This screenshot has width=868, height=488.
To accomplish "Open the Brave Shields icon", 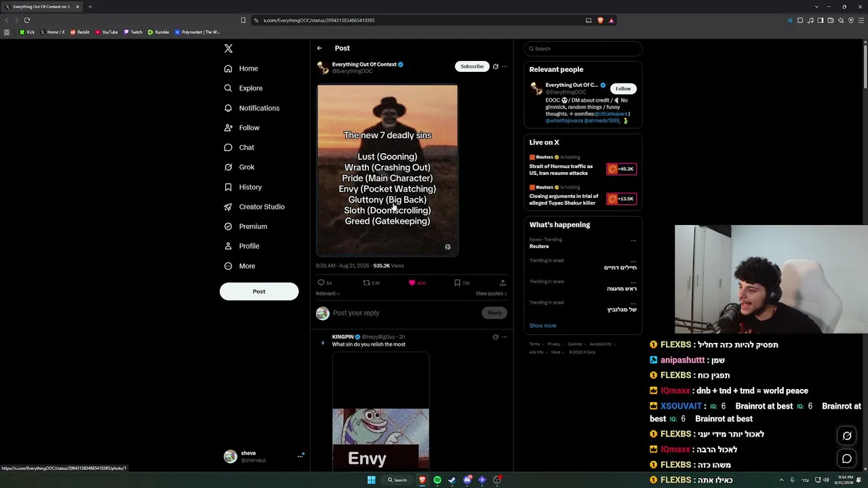I will pyautogui.click(x=600, y=20).
